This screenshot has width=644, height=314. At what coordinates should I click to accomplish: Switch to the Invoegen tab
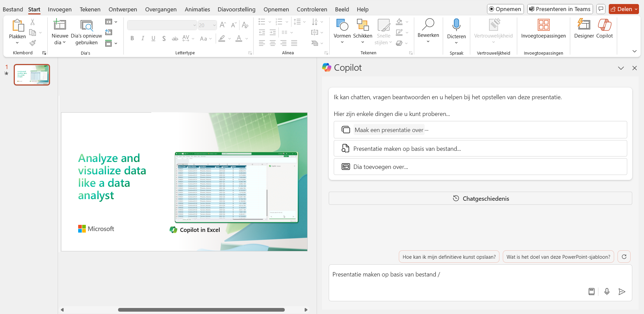pos(60,9)
